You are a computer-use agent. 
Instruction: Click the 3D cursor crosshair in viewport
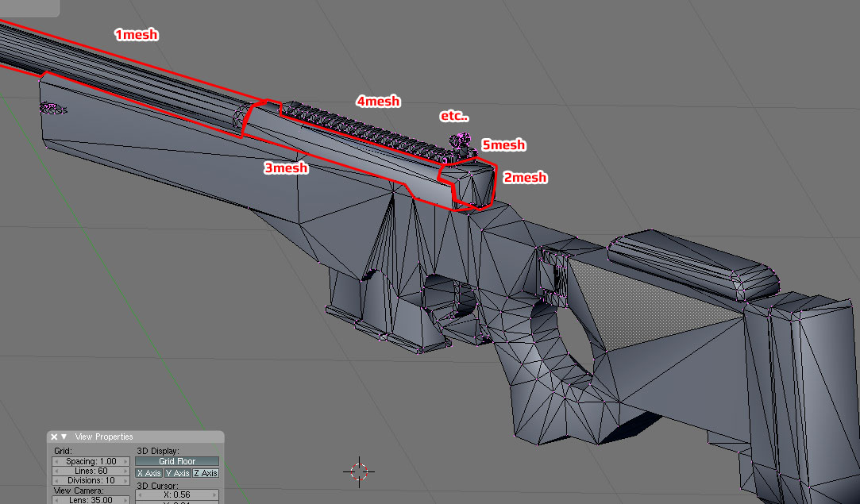(x=359, y=471)
